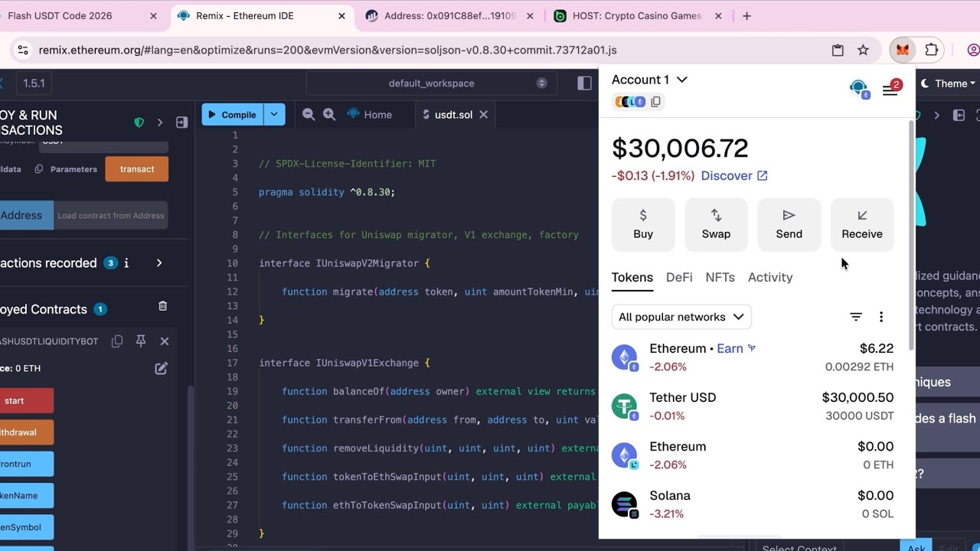Switch to HOST: Crypto Casino Games tab
This screenshot has width=980, height=551.
coord(637,15)
